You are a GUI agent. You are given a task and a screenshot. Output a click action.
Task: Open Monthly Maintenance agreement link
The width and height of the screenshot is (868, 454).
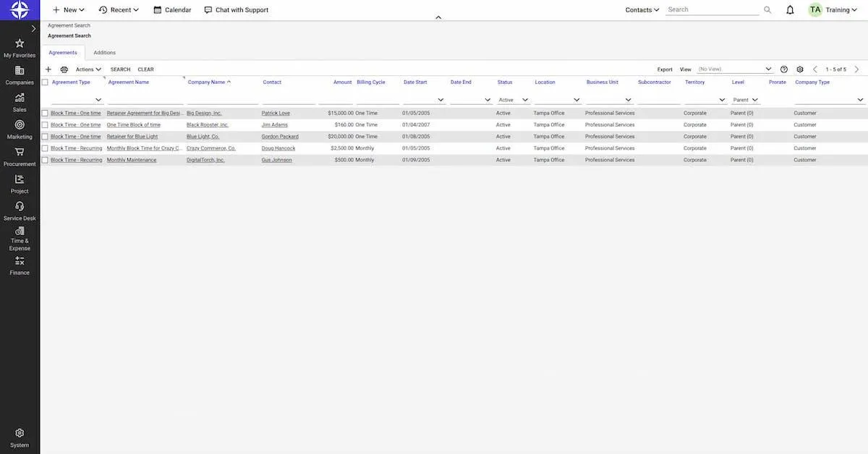tap(132, 160)
